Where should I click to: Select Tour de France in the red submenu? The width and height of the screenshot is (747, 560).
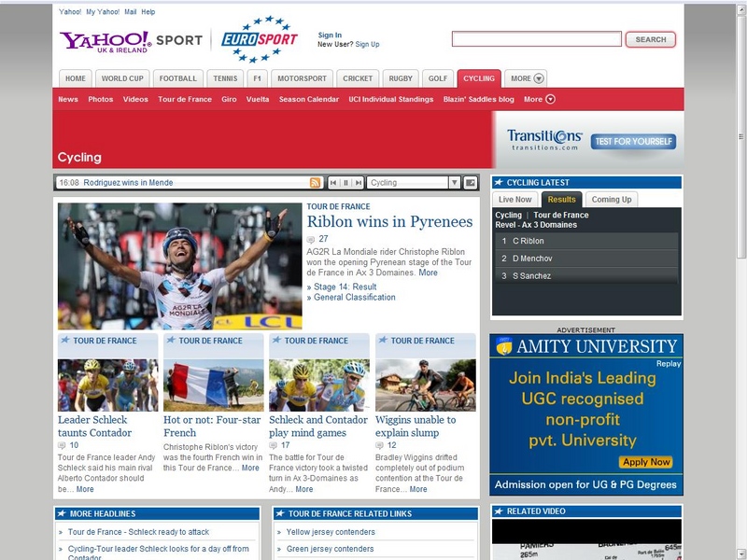185,99
